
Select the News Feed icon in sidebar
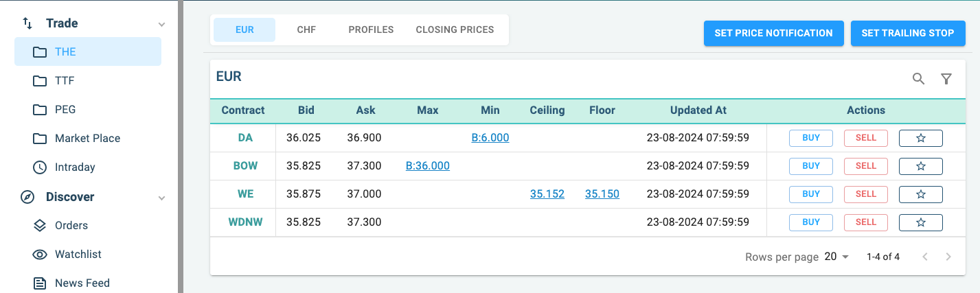pyautogui.click(x=40, y=283)
